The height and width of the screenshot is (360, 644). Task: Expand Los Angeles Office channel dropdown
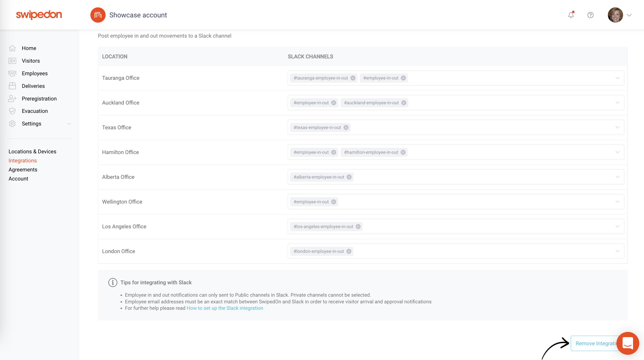(618, 227)
